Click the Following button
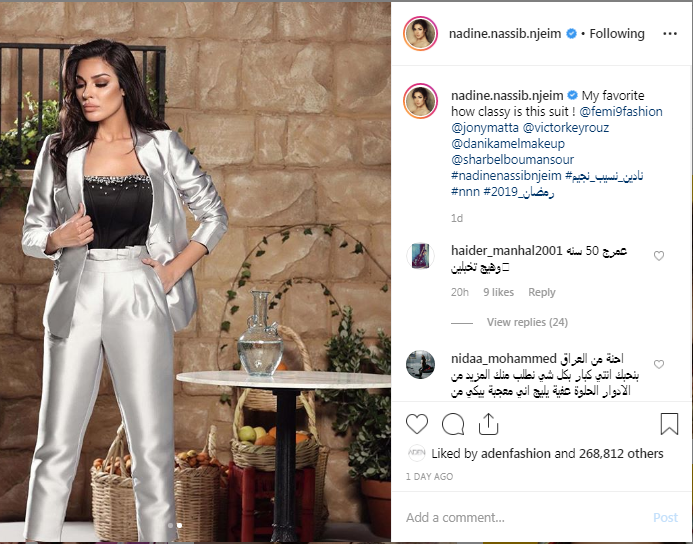Viewport: 693px width, 544px height. point(617,34)
